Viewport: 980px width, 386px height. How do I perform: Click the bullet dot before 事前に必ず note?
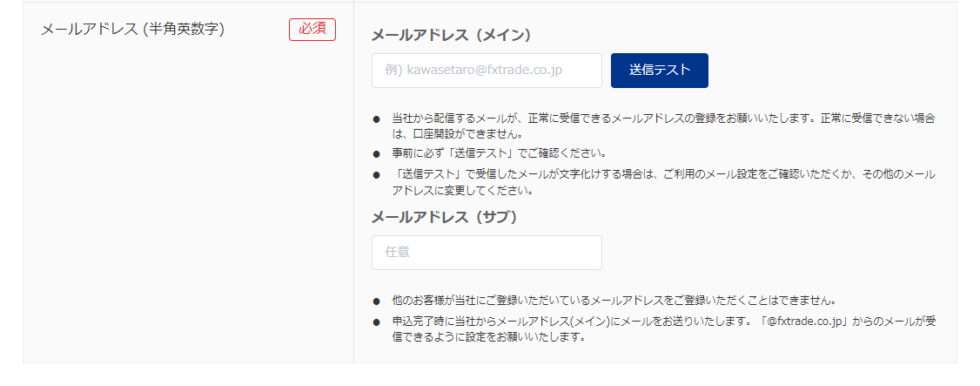tap(377, 154)
